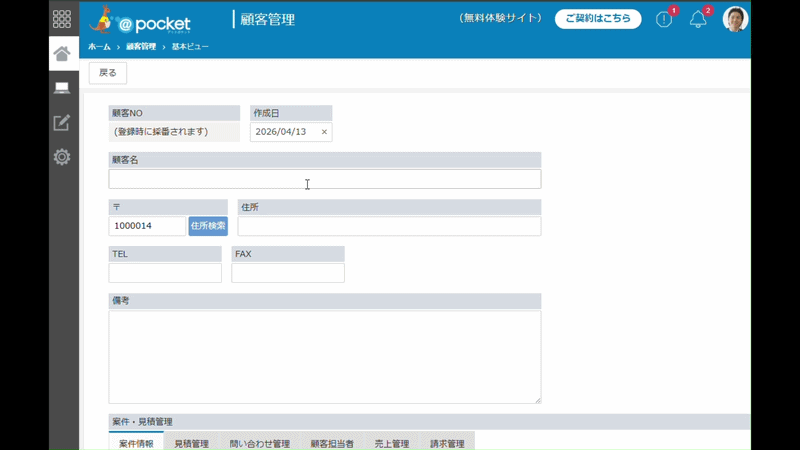Viewport: 800px width, 450px height.
Task: Click the 顧客管理 page title
Action: [267, 19]
